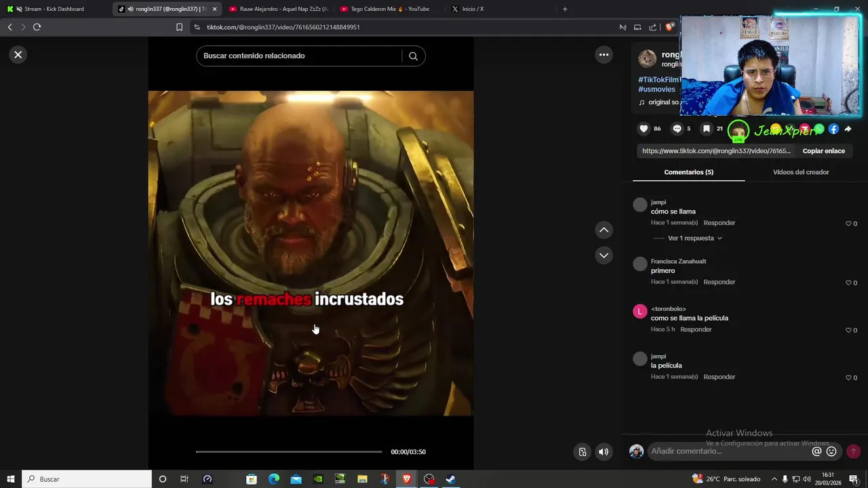Screen dimensions: 868x488
Task: Insert mention with @ icon
Action: pos(816,451)
